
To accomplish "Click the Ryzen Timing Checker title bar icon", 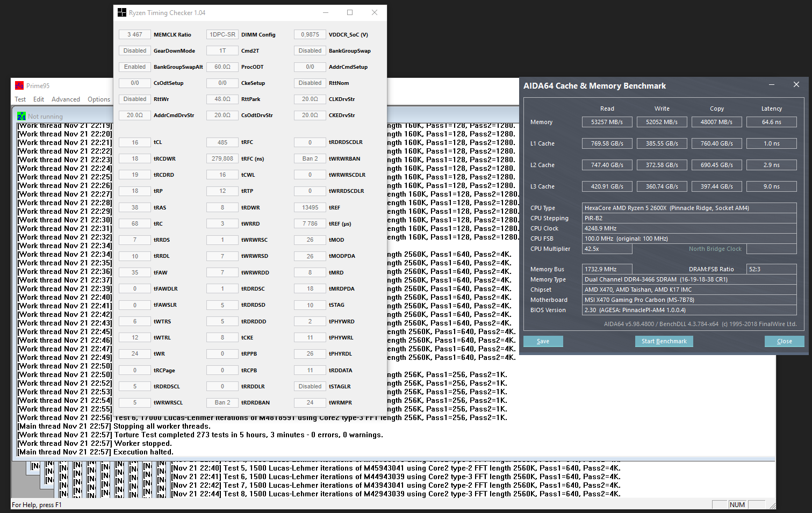I will (122, 12).
